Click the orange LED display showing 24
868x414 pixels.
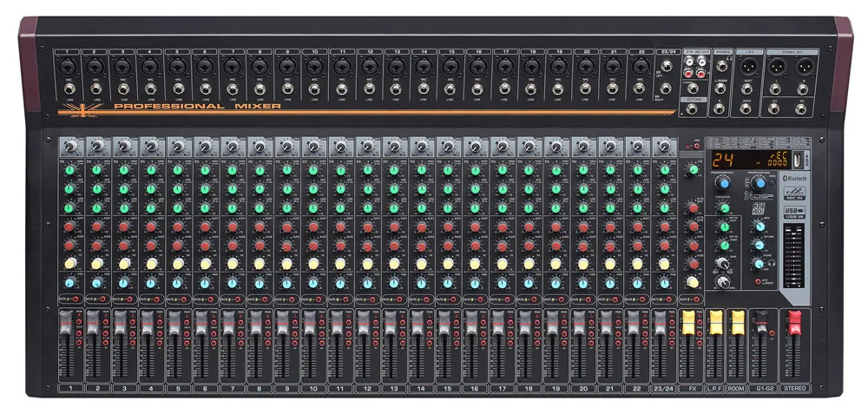(752, 160)
